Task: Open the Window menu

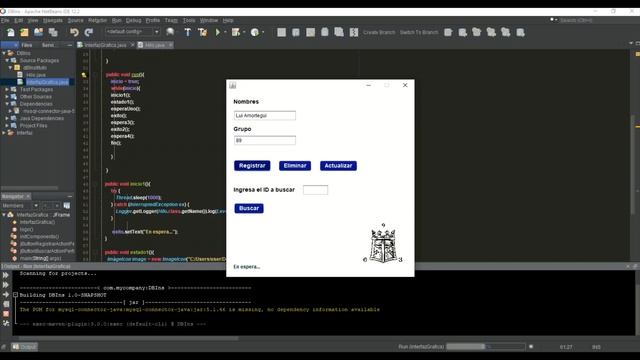Action: (x=209, y=20)
